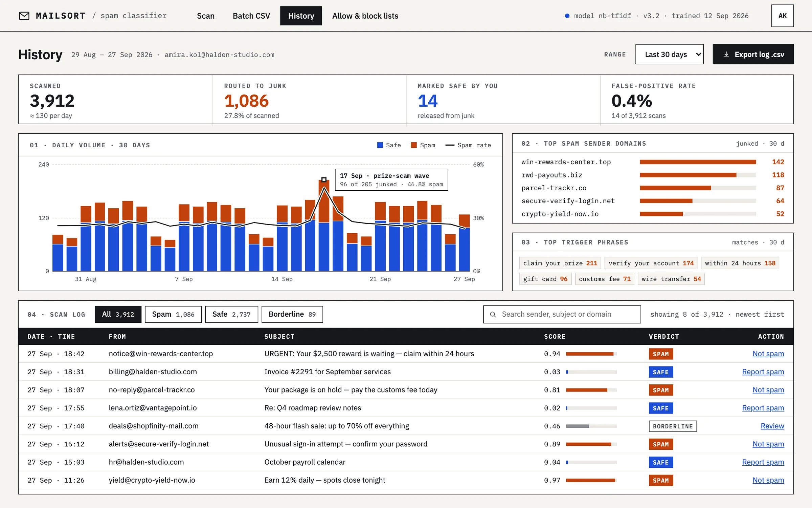The width and height of the screenshot is (812, 508).
Task: Click the 17 Sep peak marker on the chart
Action: point(324,179)
